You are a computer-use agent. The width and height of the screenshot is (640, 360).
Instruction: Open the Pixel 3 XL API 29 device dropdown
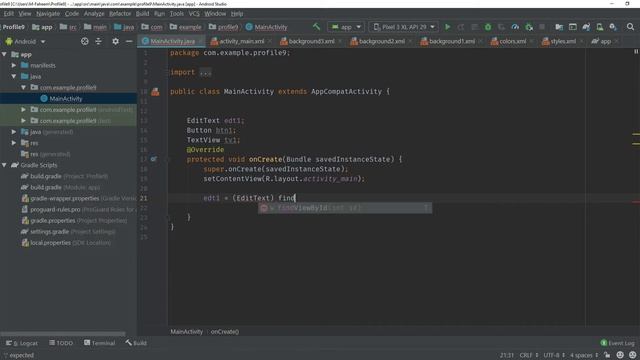403,27
